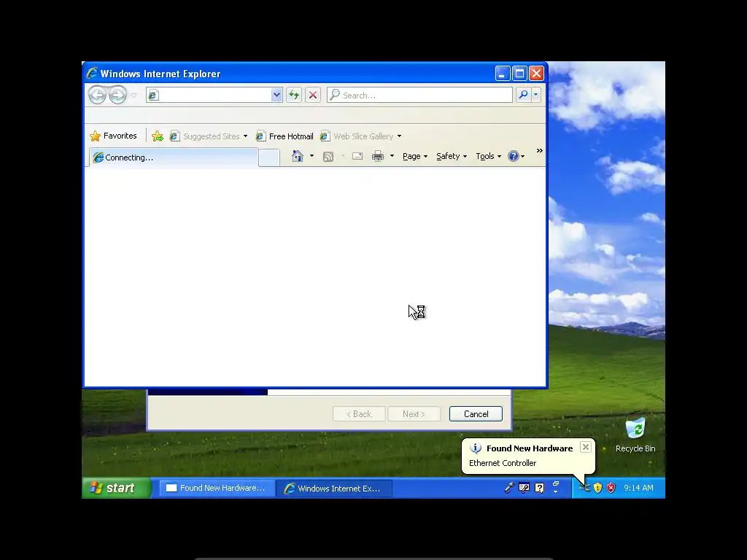Screen dimensions: 747x560
Task: Open the search provider dropdown arrow
Action: [x=536, y=95]
